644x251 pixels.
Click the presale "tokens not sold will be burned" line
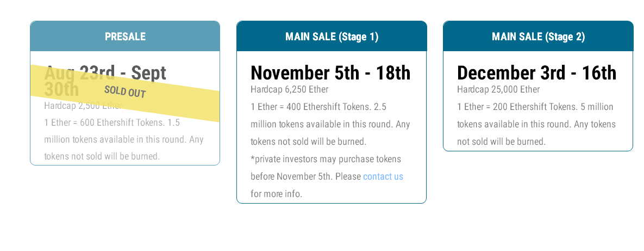pos(102,157)
